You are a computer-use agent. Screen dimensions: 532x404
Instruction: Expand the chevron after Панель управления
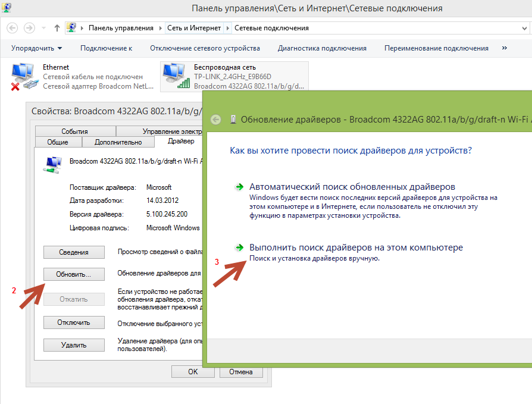(x=161, y=28)
